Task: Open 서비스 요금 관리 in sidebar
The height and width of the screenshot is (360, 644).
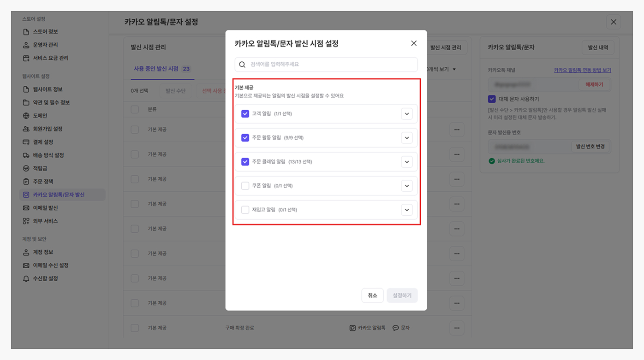Action: [x=50, y=58]
